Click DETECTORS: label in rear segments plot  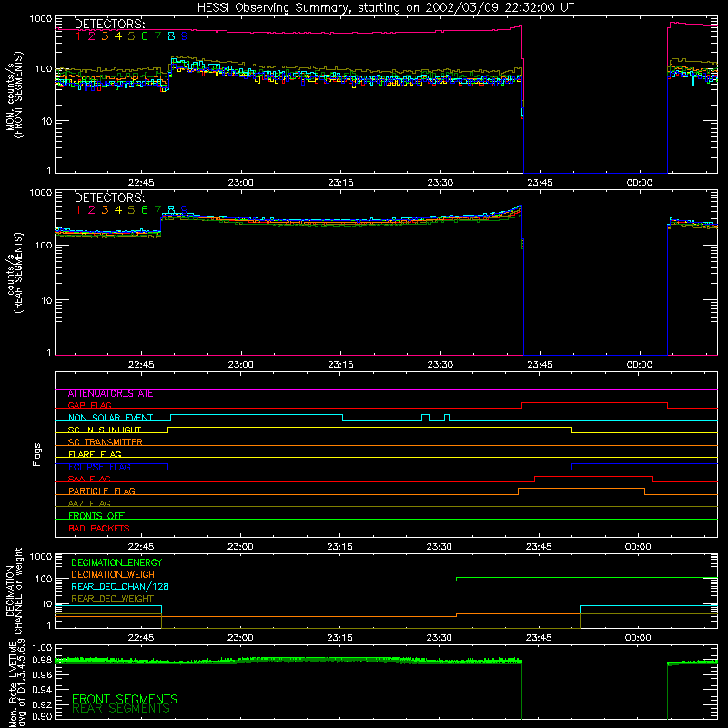click(x=109, y=198)
